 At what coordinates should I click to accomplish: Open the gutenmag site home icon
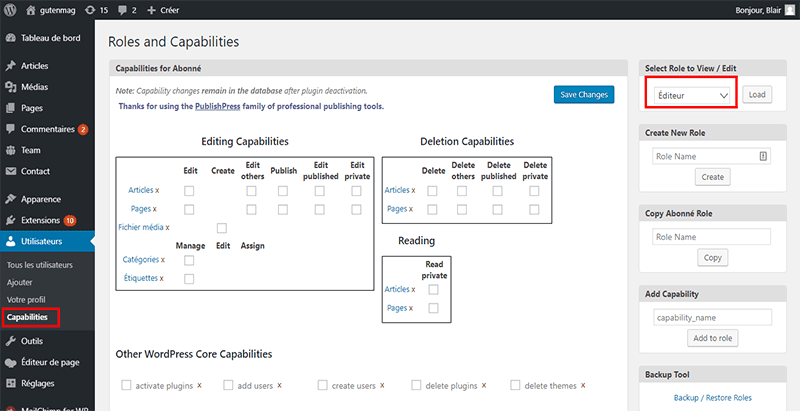point(32,10)
